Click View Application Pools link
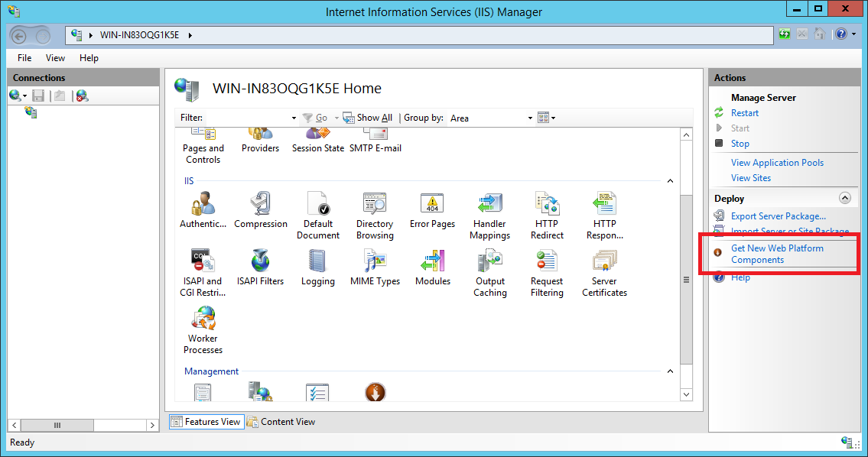 point(777,163)
